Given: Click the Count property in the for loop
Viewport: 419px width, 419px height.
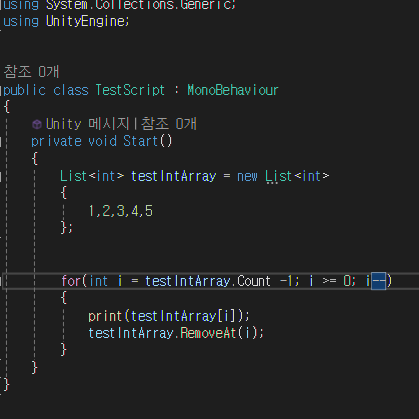Looking at the screenshot, I should click(254, 281).
